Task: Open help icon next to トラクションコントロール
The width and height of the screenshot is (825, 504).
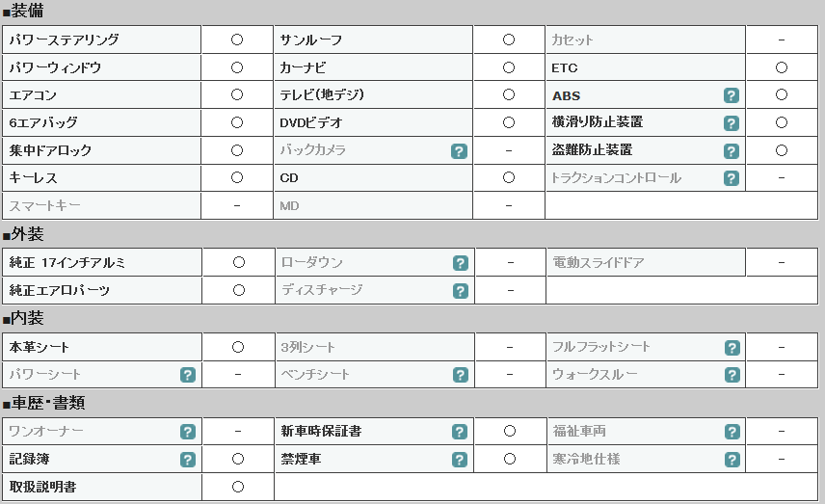Action: click(732, 178)
